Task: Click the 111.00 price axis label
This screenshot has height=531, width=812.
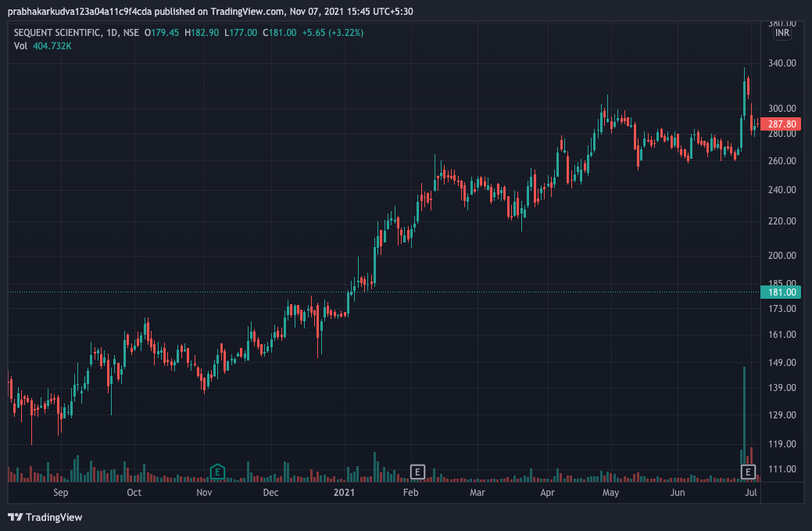Action: coord(782,469)
